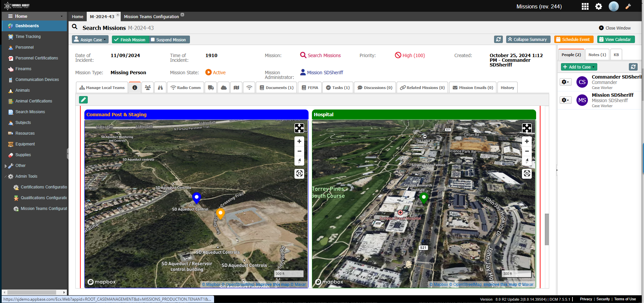Screen dimensions: 644x303
Task: Open View Calendar
Action: [x=616, y=39]
